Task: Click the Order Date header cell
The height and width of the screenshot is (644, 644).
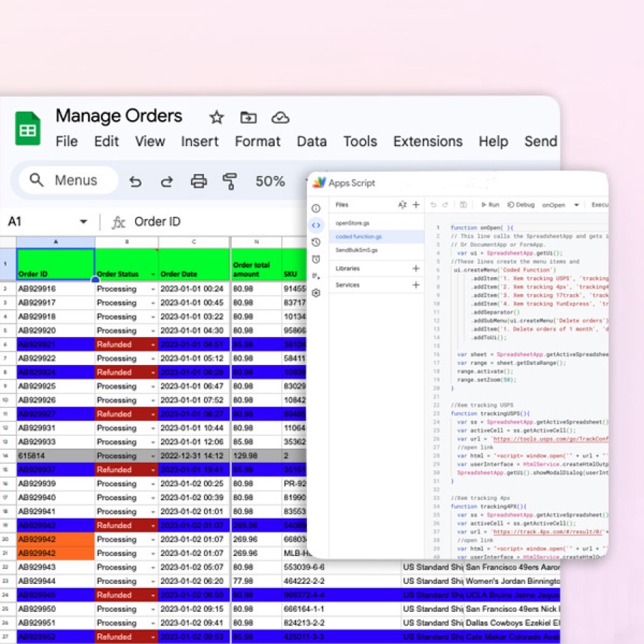Action: point(194,265)
